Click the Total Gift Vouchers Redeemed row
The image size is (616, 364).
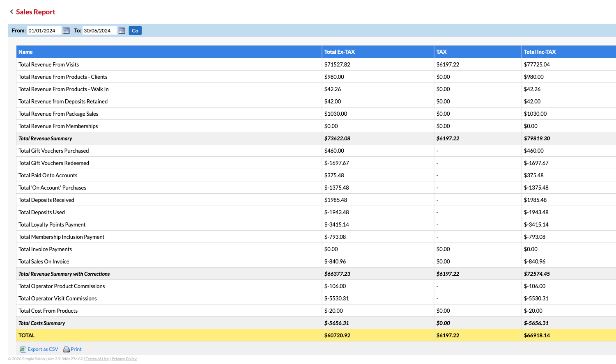point(164,163)
